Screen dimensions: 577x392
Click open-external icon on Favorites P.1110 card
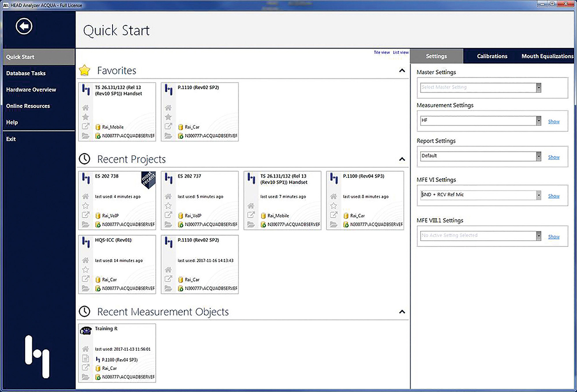point(168,126)
